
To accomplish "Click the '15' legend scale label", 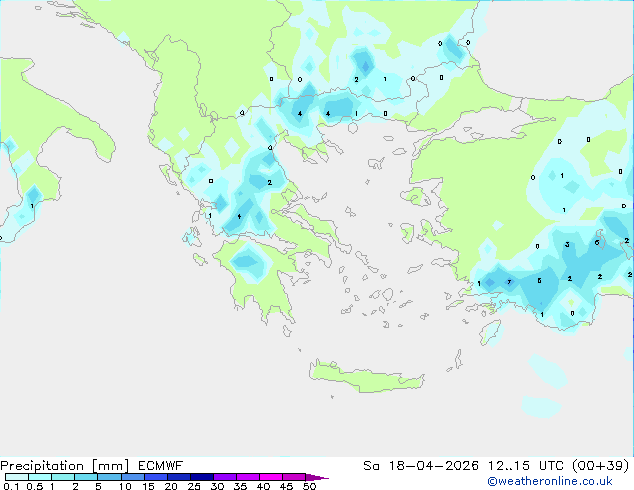I will (148, 486).
